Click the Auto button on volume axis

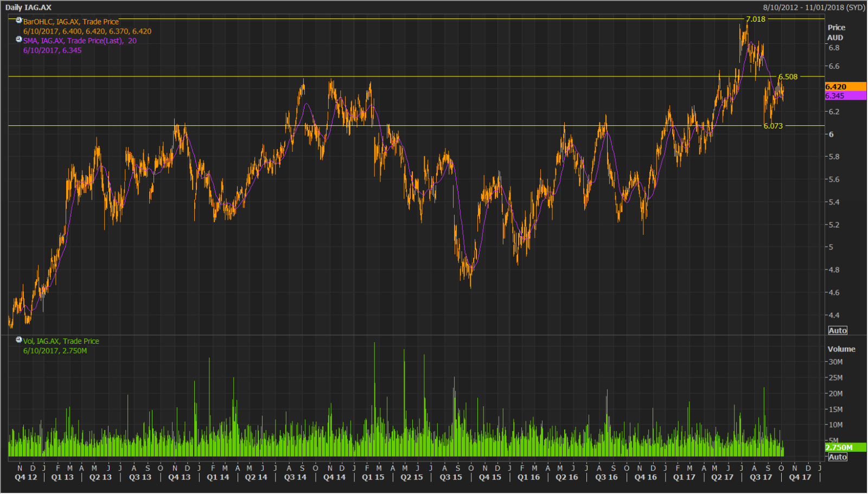click(838, 457)
